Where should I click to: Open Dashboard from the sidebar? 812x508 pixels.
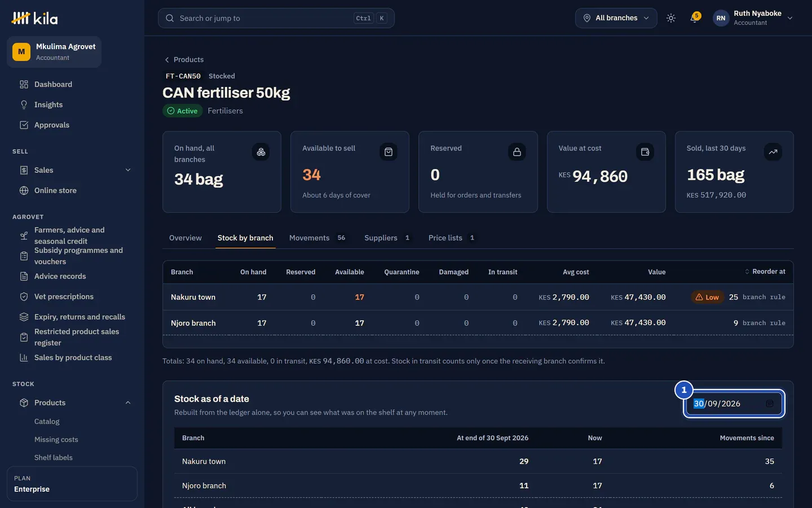(72, 85)
